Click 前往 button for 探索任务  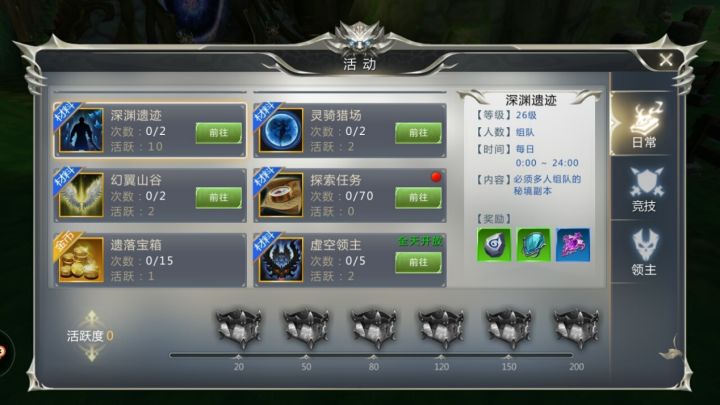418,197
